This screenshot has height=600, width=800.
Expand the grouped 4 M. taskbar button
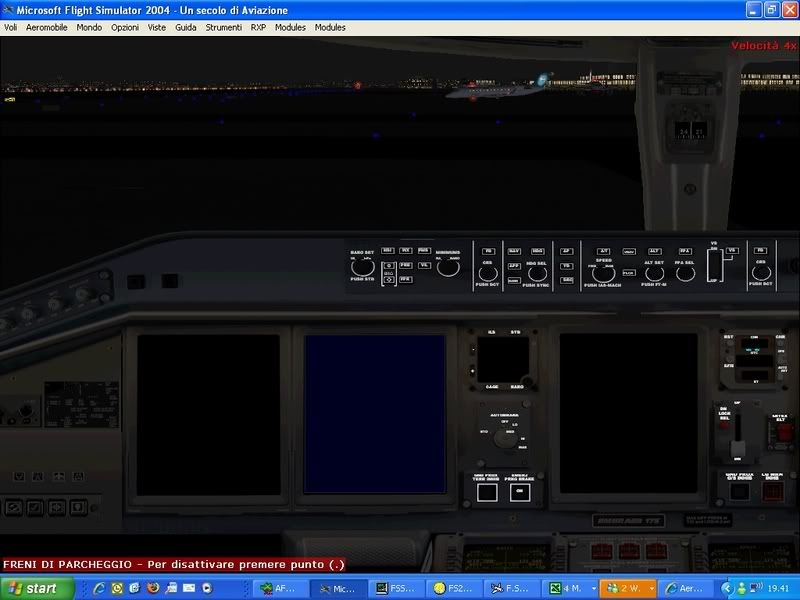(569, 588)
